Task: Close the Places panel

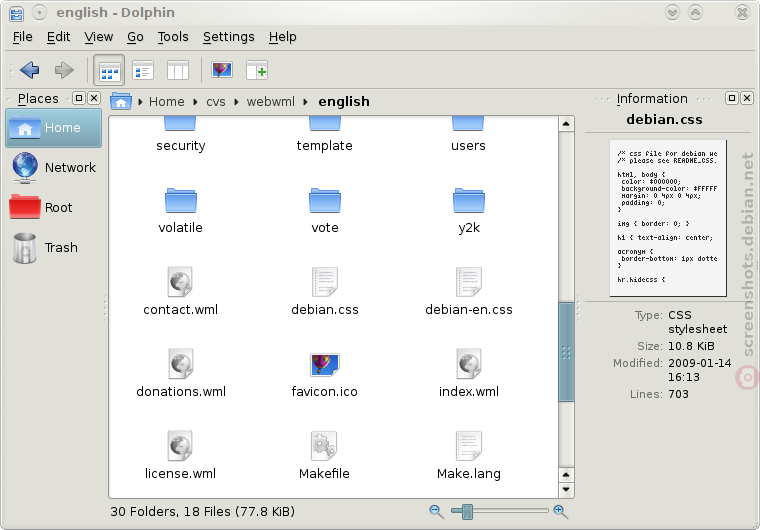Action: [x=94, y=98]
